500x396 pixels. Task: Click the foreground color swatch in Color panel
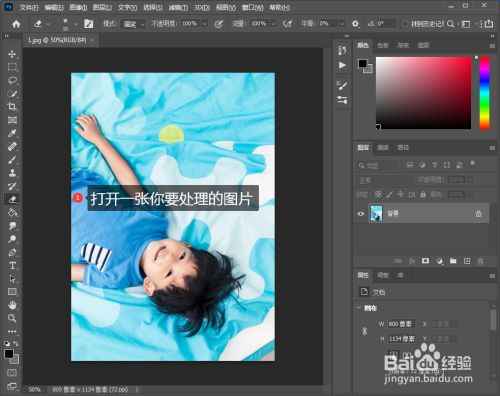click(x=362, y=63)
